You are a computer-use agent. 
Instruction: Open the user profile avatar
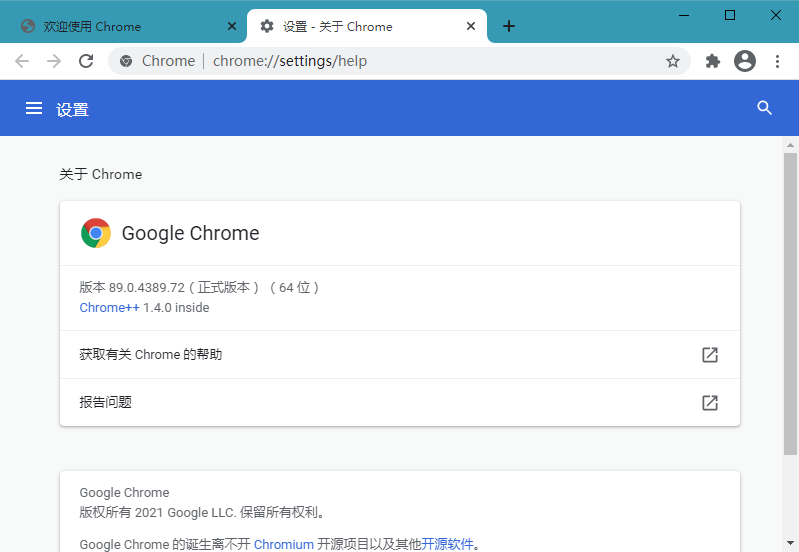coord(745,61)
